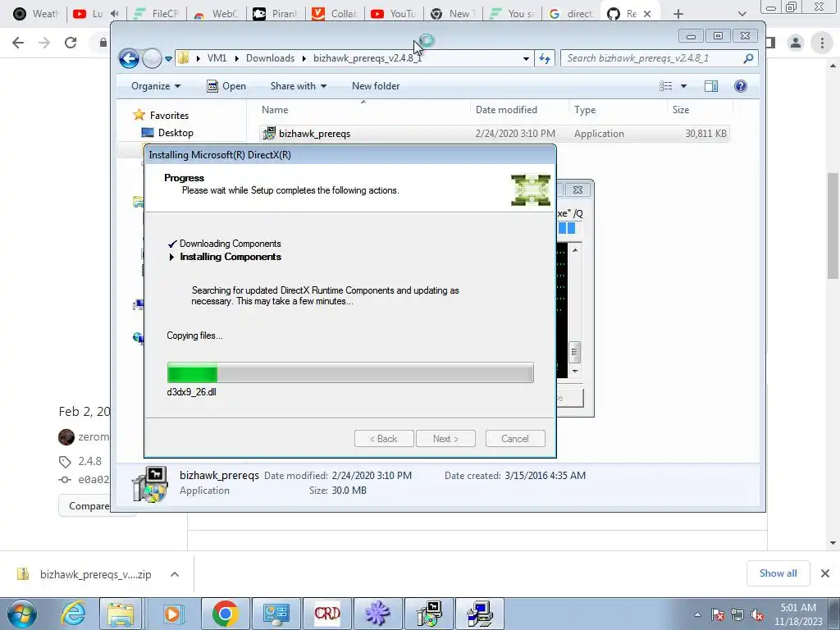Screen dimensions: 840x630
Task: Click Chrome icon in the taskbar
Action: [x=225, y=614]
